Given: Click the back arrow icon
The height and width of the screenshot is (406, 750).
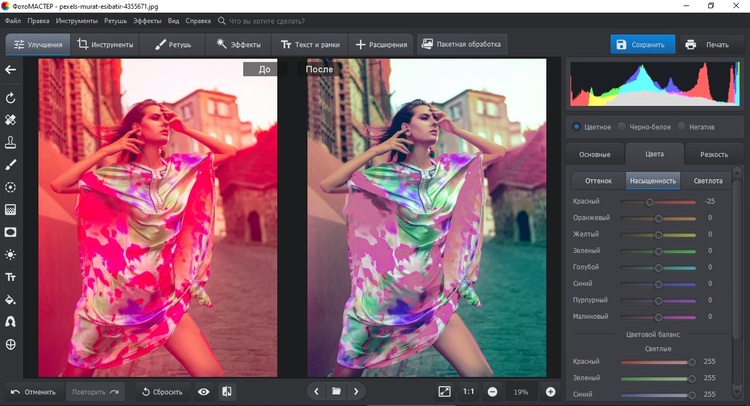Looking at the screenshot, I should 11,70.
